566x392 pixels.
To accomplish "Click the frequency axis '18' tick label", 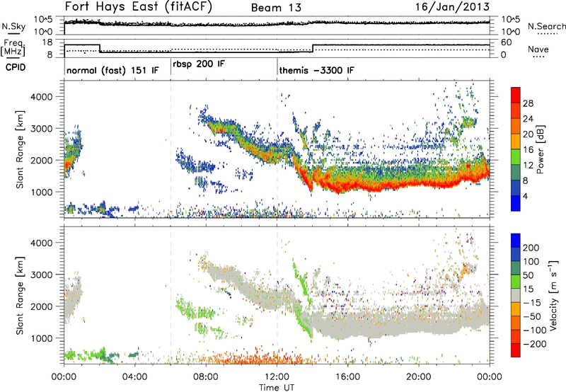I will coord(47,42).
